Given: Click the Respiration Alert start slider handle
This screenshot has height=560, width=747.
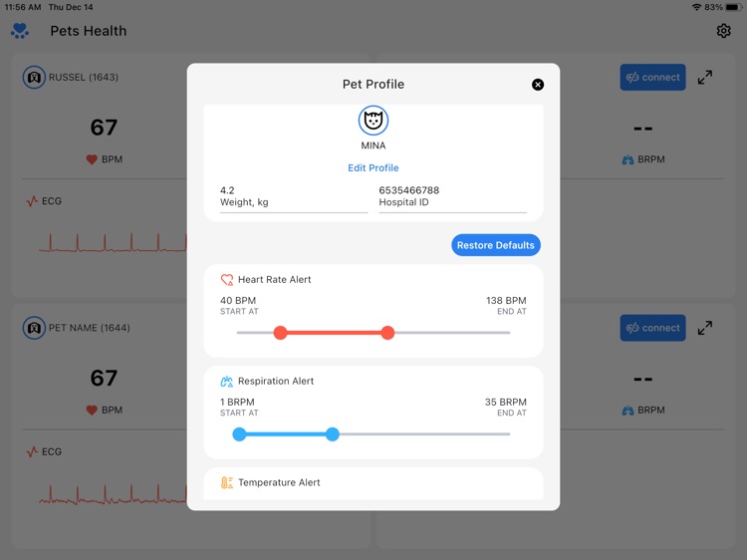Looking at the screenshot, I should [x=239, y=434].
